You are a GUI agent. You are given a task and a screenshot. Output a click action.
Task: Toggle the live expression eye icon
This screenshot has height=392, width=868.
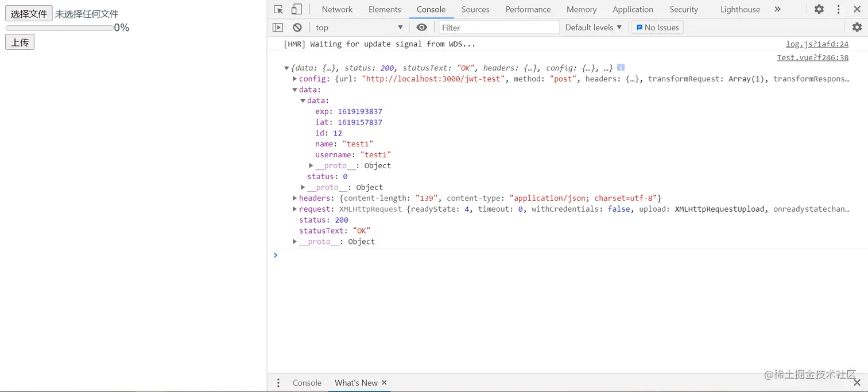(x=422, y=28)
